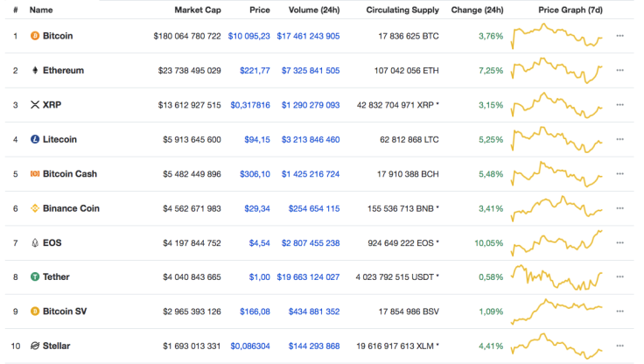Image resolution: width=644 pixels, height=364 pixels.
Task: Open the Litecoin name link
Action: click(60, 139)
